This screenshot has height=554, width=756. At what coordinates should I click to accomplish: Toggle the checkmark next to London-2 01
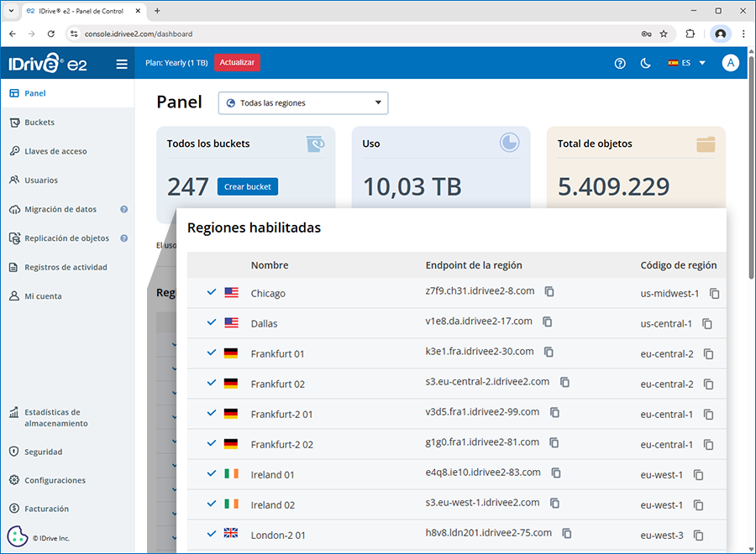(x=212, y=534)
